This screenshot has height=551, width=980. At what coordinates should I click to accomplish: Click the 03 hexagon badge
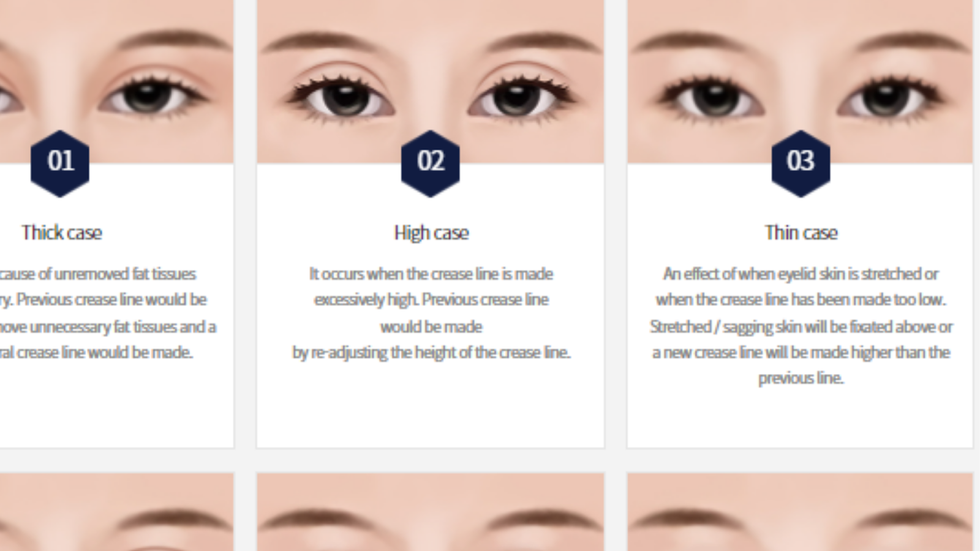[x=801, y=163]
